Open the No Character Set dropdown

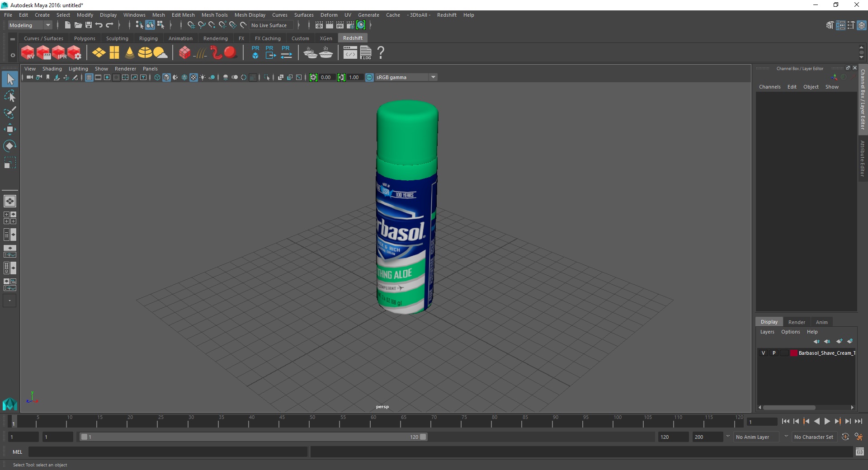[x=814, y=437]
